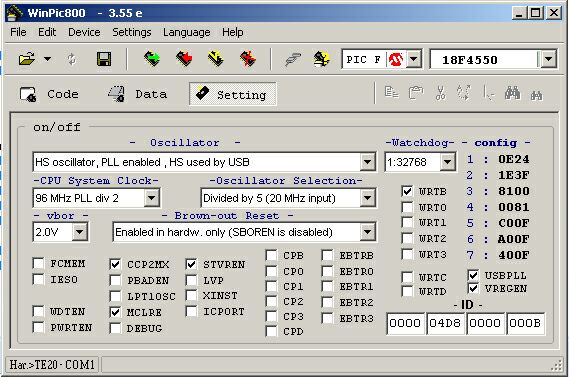Click the open file folder icon

click(x=26, y=59)
